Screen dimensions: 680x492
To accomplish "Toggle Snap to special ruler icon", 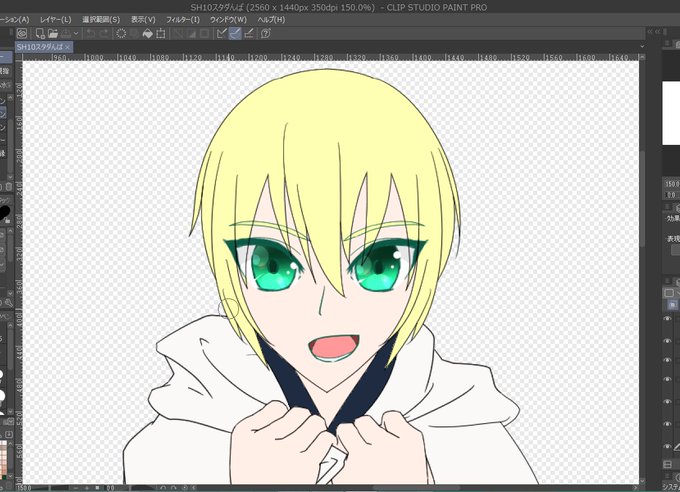I will tap(235, 33).
